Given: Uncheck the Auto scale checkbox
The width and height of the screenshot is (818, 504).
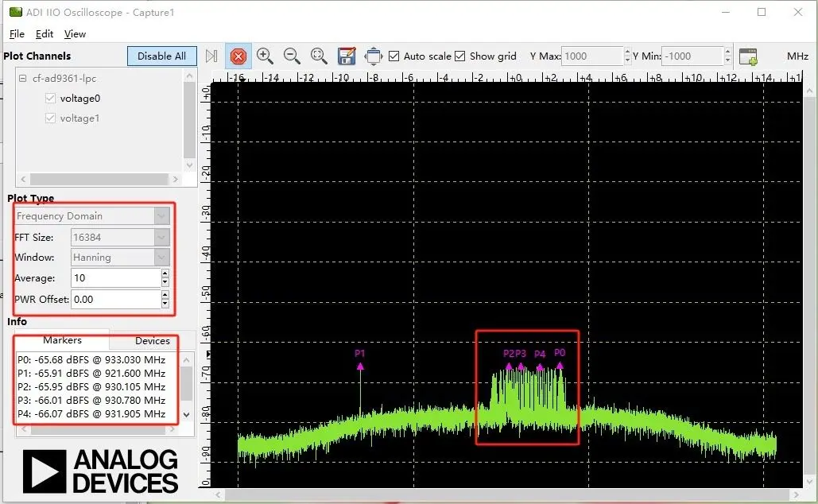Looking at the screenshot, I should 393,56.
